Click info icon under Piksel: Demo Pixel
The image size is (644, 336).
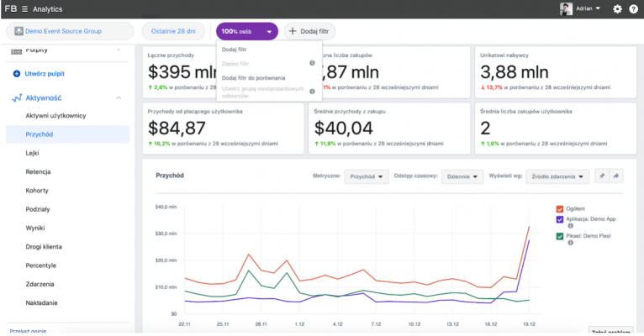click(x=570, y=244)
